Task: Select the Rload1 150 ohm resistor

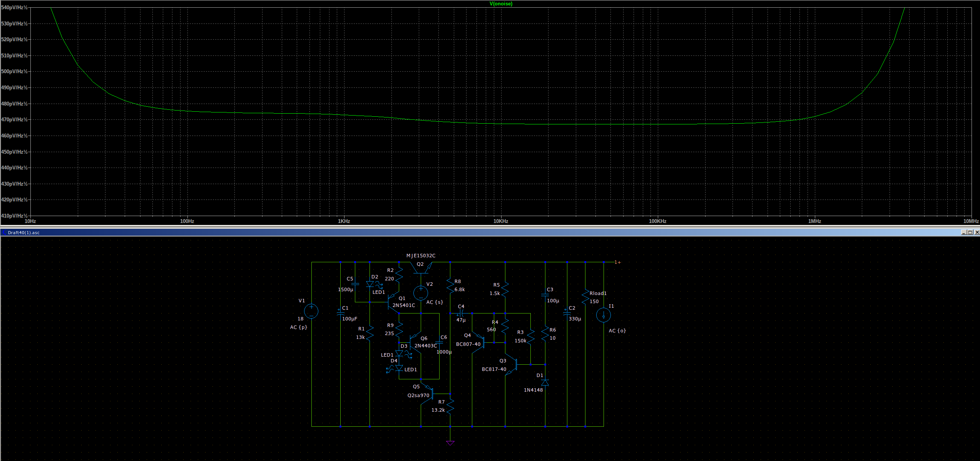Action: 585,297
